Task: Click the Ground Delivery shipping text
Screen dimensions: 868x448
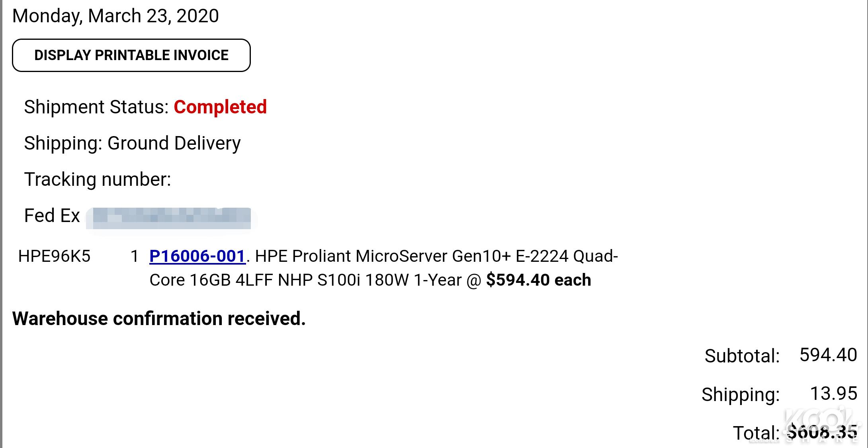Action: (174, 143)
